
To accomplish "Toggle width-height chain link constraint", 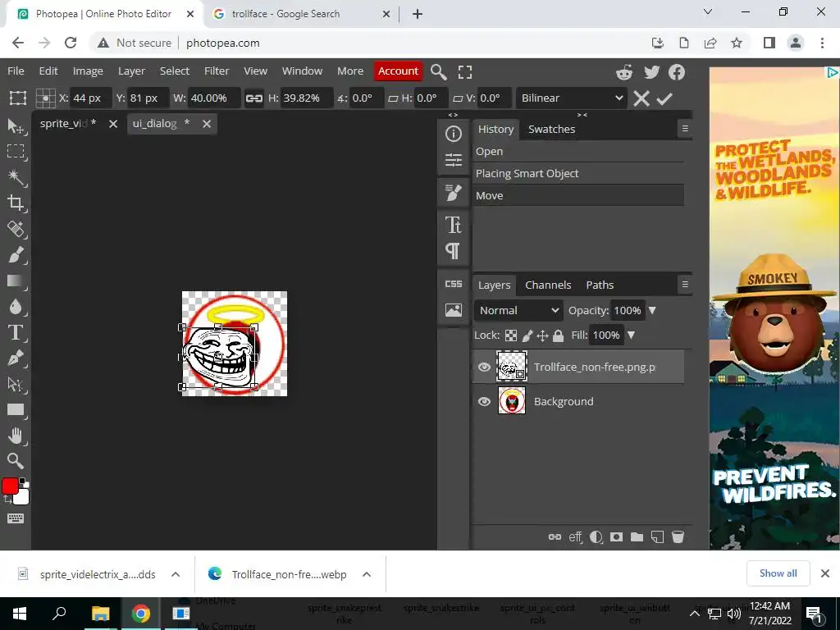I will click(254, 98).
